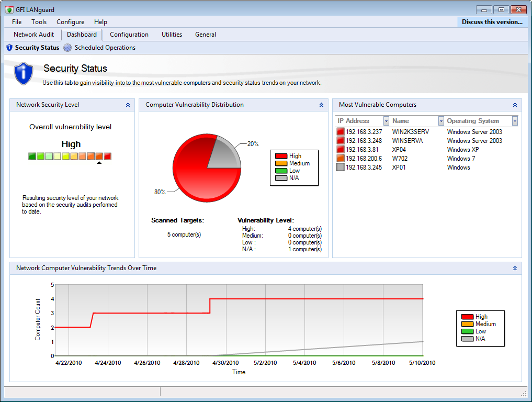The image size is (532, 402).
Task: Click the green Low swatch in trends legend
Action: coord(467,331)
